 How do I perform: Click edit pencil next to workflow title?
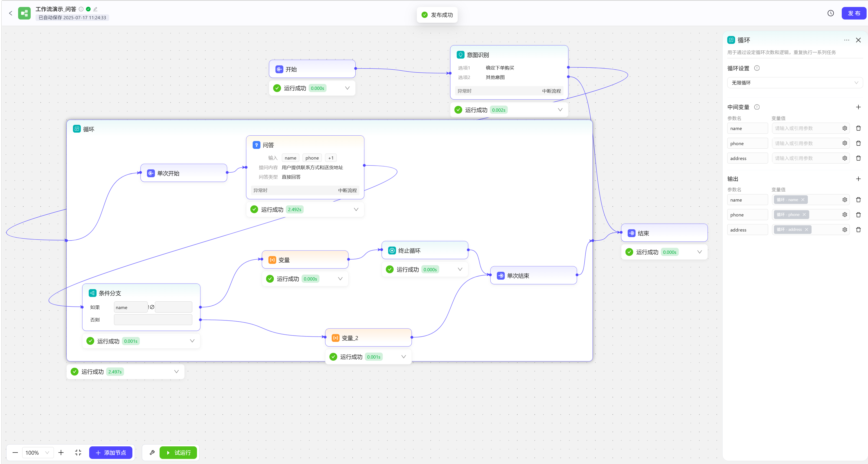(95, 9)
